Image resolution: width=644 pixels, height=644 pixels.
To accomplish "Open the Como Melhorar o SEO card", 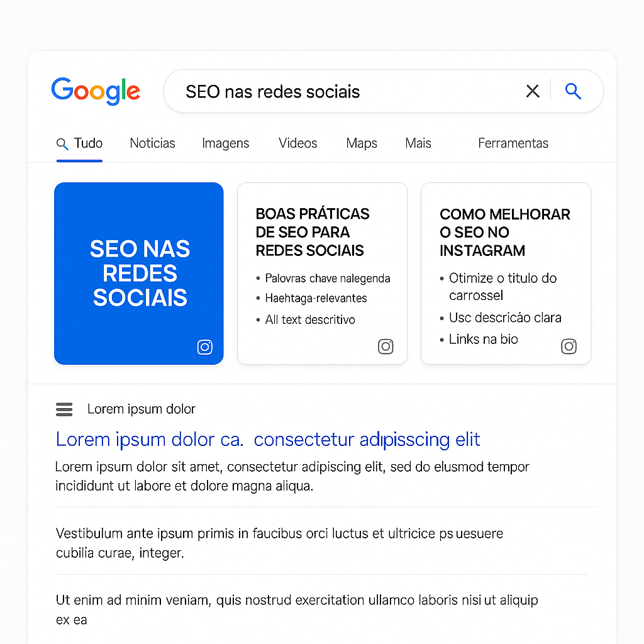I will (x=506, y=274).
